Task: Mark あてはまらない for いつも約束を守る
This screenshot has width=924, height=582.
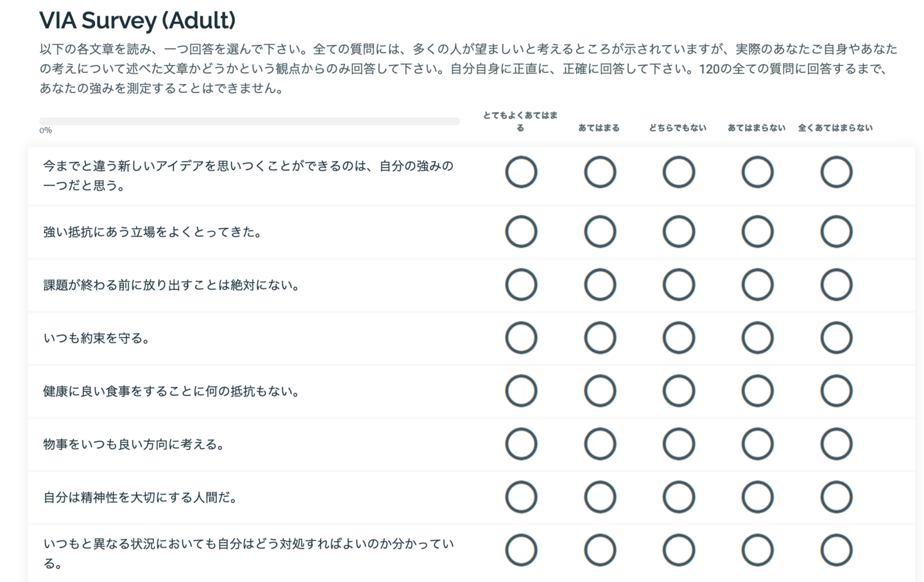Action: point(757,338)
